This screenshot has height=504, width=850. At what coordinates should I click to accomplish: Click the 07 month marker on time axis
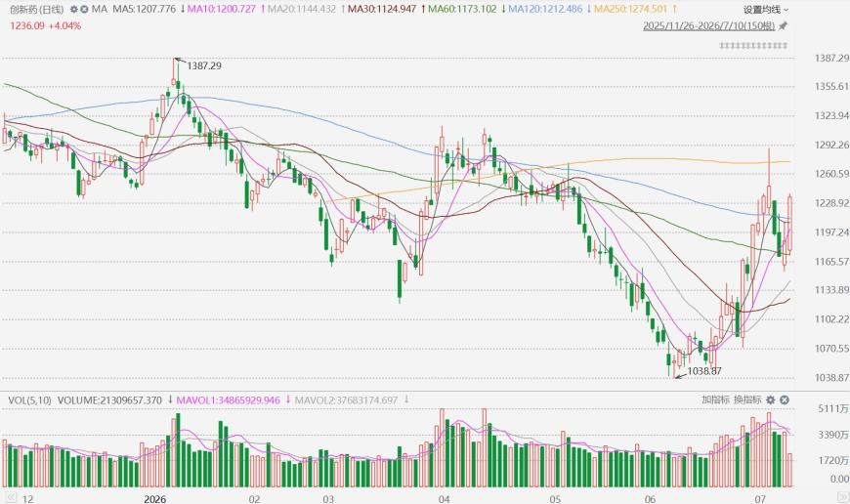click(x=760, y=499)
